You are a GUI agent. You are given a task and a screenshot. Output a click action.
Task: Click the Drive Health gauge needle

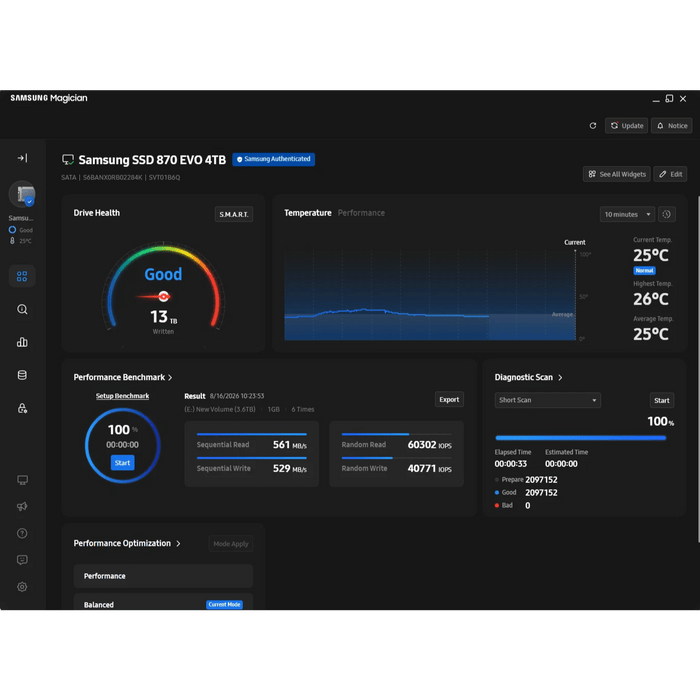[153, 296]
